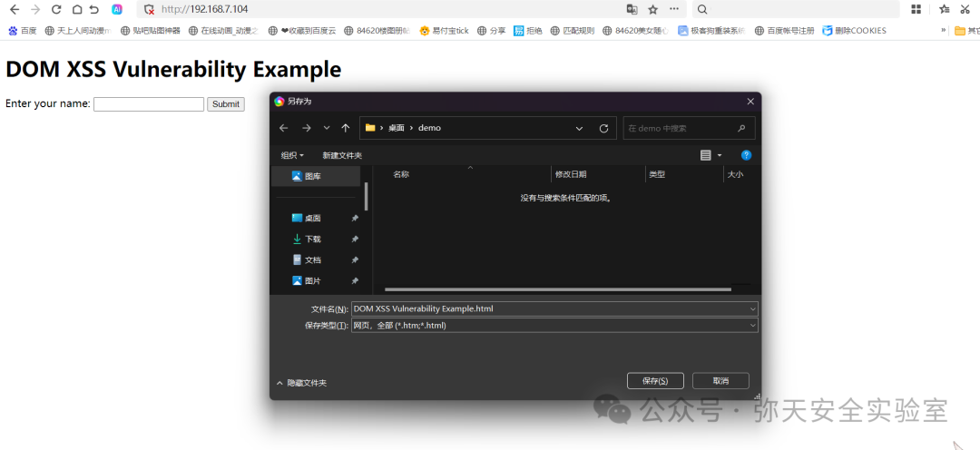Open the favorites list star icon

[945, 9]
